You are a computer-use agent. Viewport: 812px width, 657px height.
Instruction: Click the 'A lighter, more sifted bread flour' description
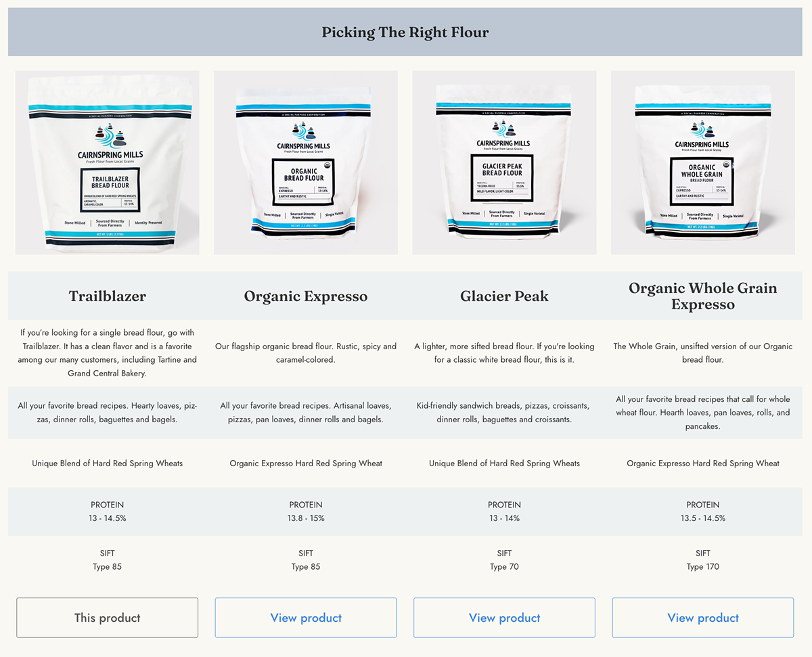(504, 353)
